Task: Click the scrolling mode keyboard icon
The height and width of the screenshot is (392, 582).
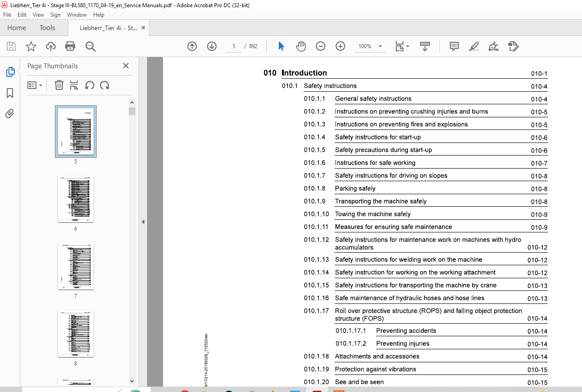Action: pyautogui.click(x=425, y=46)
